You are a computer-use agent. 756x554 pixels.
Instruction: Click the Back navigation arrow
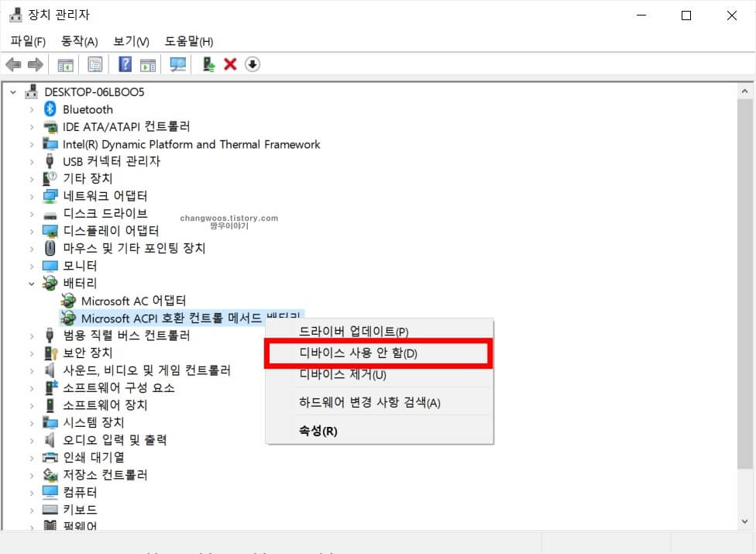[13, 64]
